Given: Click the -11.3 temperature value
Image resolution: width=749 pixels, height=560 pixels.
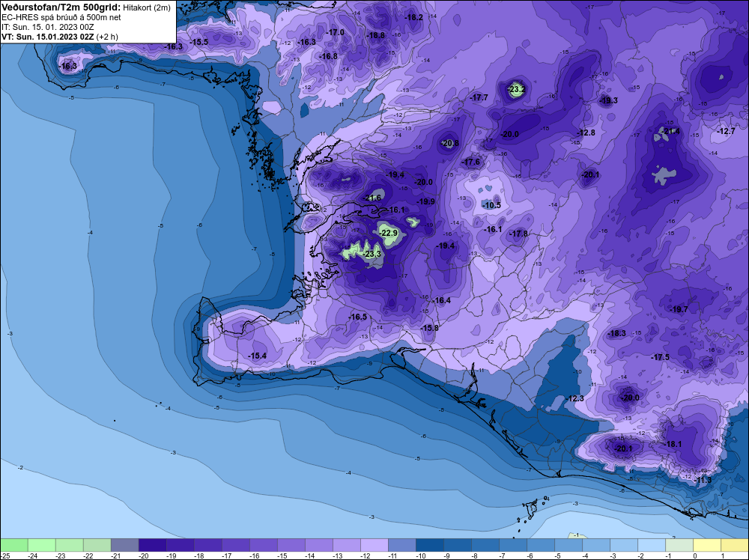Looking at the screenshot, I should 703,480.
